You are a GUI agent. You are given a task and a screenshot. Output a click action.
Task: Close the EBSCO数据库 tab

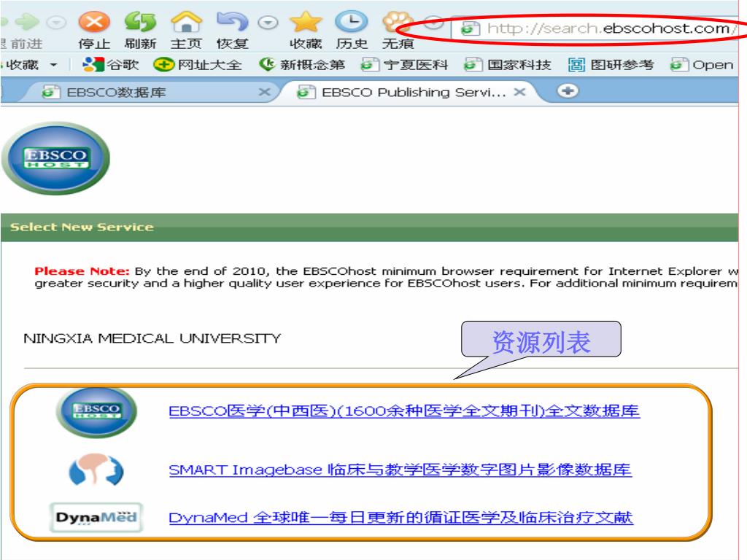coord(264,92)
